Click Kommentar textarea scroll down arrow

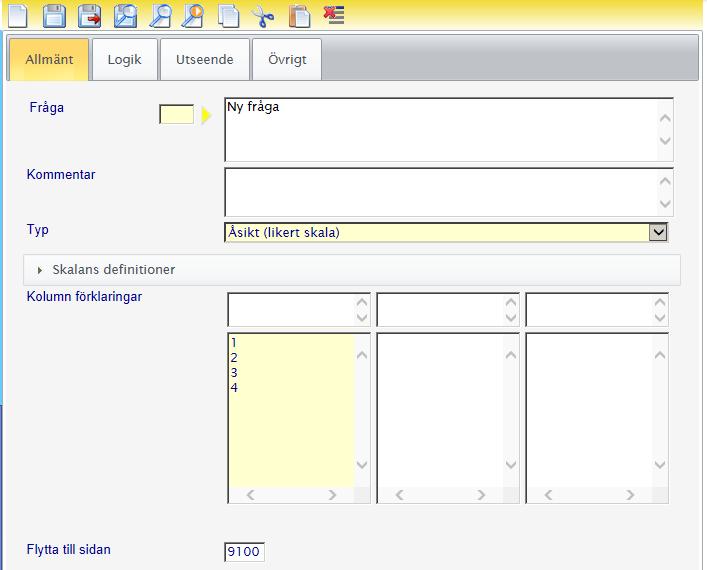pos(665,204)
